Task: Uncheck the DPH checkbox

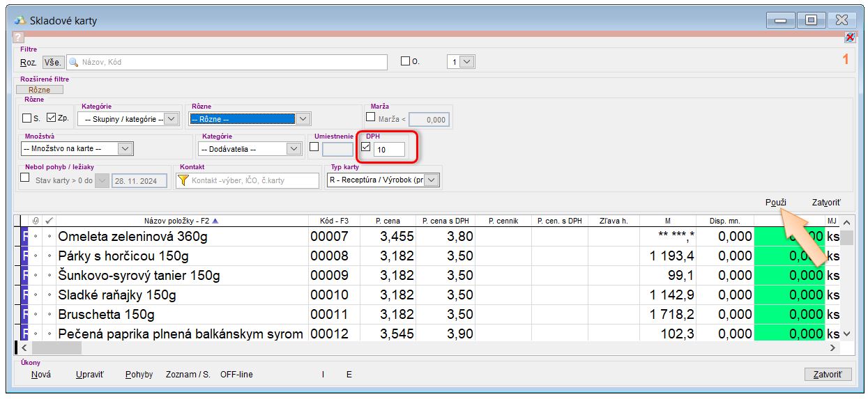Action: tap(366, 147)
